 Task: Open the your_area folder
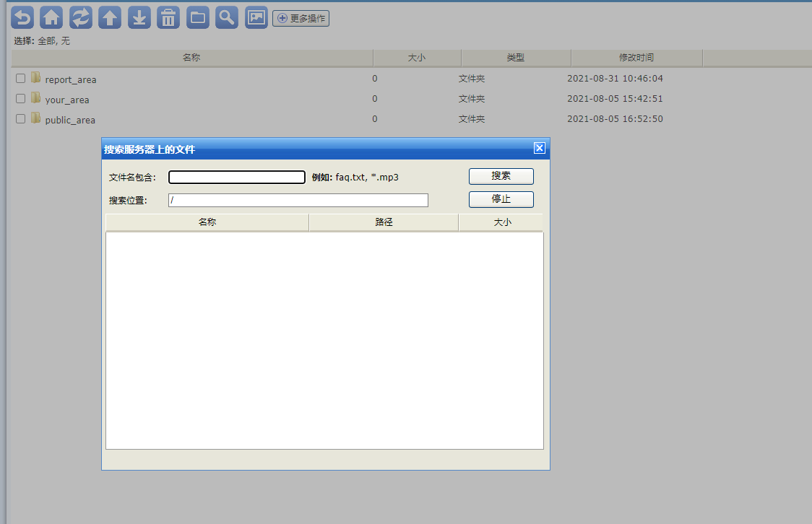click(66, 100)
